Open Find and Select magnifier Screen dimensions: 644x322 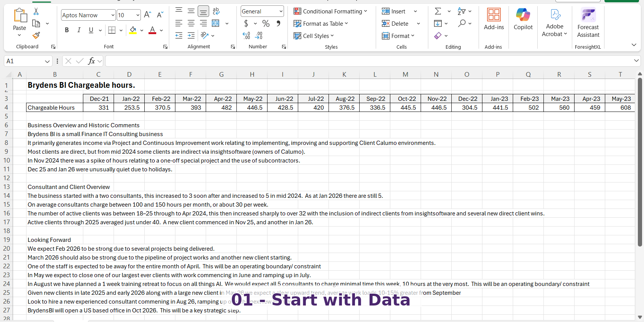[x=462, y=23]
